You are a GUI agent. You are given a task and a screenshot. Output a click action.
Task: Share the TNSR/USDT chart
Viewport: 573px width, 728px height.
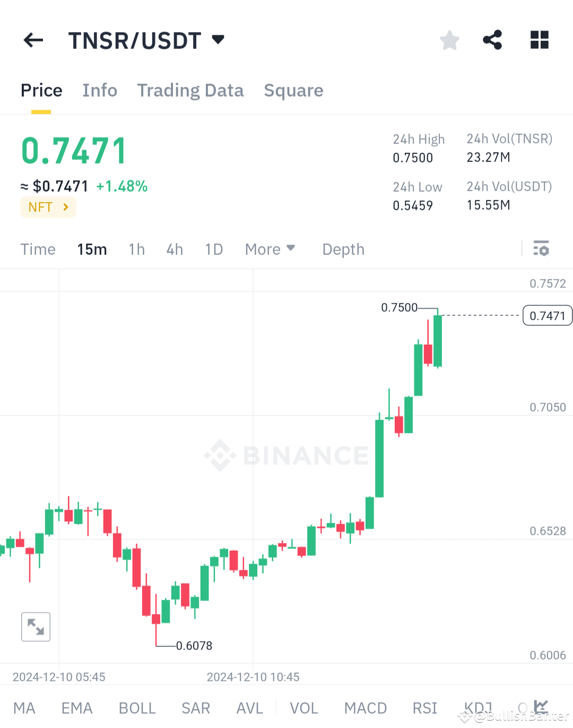492,40
